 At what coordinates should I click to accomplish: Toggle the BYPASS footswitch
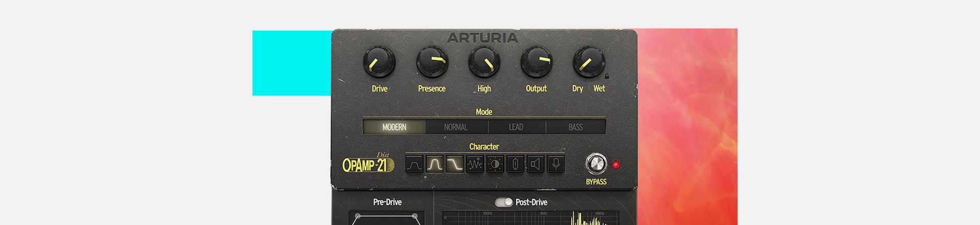(x=596, y=164)
